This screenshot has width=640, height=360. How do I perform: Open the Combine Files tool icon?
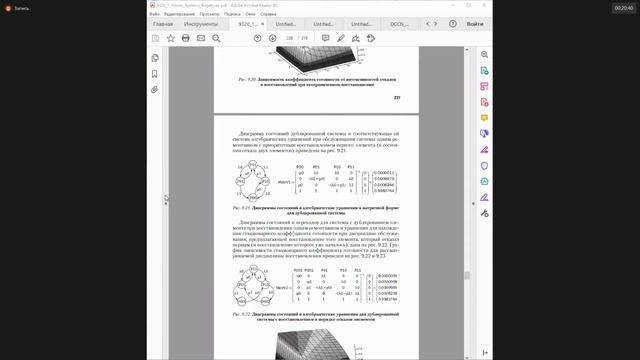point(484,133)
